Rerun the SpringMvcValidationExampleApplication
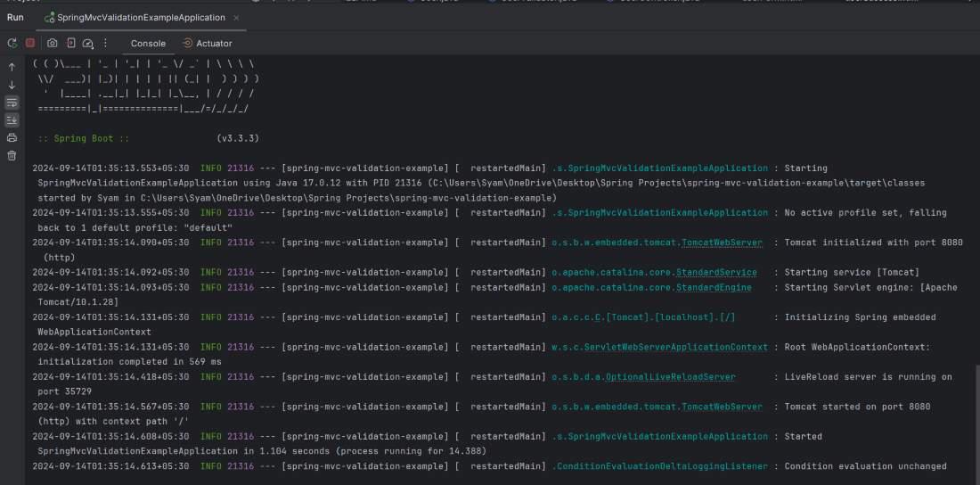The image size is (980, 485). (12, 43)
